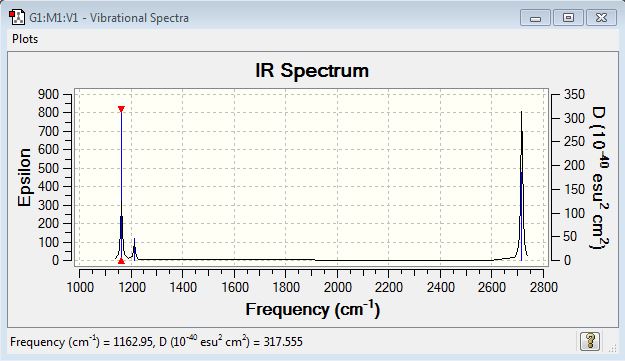This screenshot has width=625, height=361.
Task: Click the GaussView icon in the title bar
Action: point(17,18)
